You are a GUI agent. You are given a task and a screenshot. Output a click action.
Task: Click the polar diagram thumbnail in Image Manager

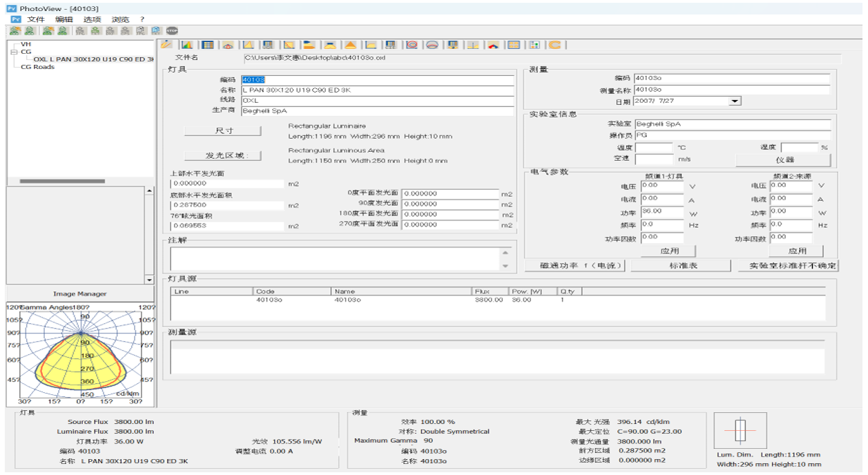tap(81, 354)
